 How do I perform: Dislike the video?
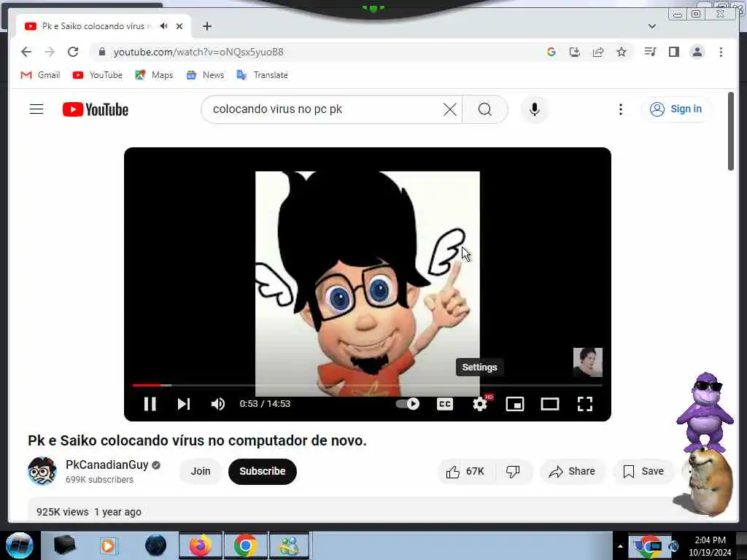point(513,471)
